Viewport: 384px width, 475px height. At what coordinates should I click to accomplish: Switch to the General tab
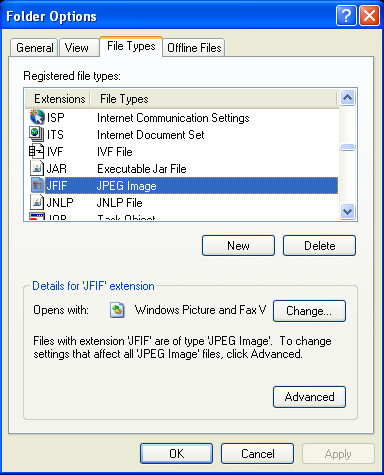34,48
